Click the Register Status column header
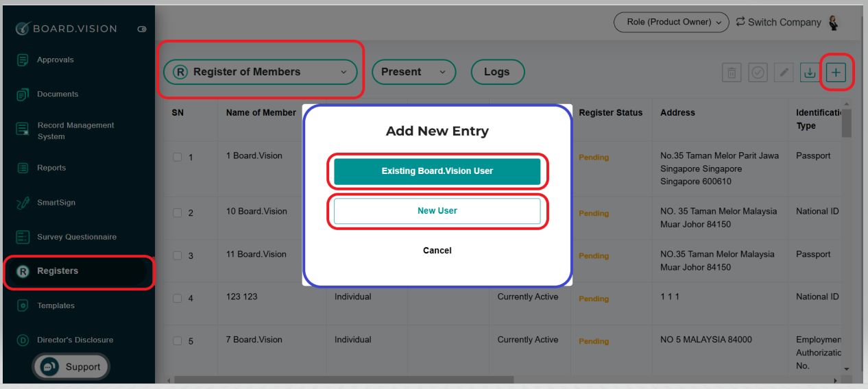The image size is (868, 389). click(611, 113)
